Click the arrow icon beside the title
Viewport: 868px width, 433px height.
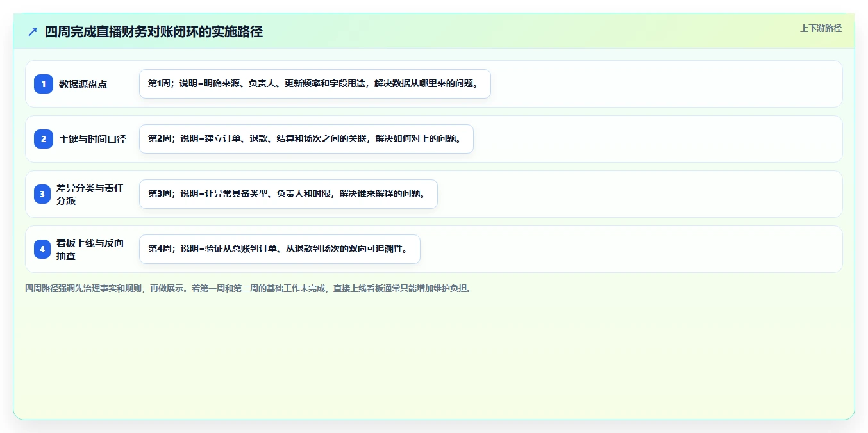[33, 31]
